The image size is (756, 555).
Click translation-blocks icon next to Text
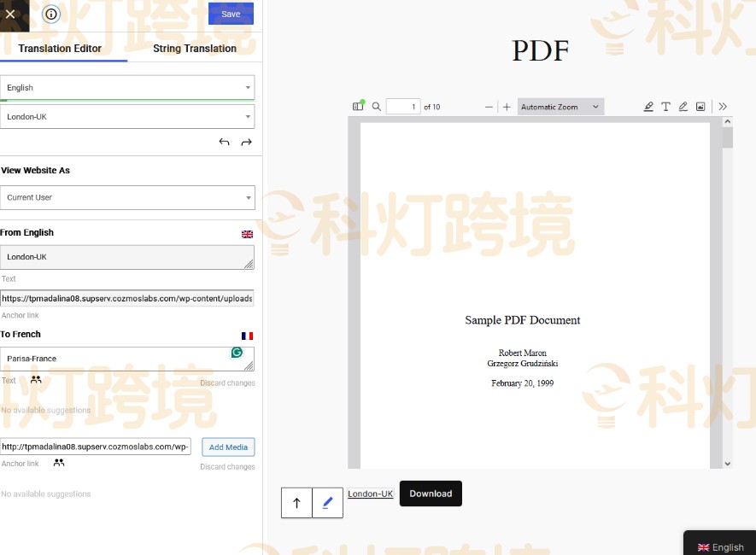point(36,380)
